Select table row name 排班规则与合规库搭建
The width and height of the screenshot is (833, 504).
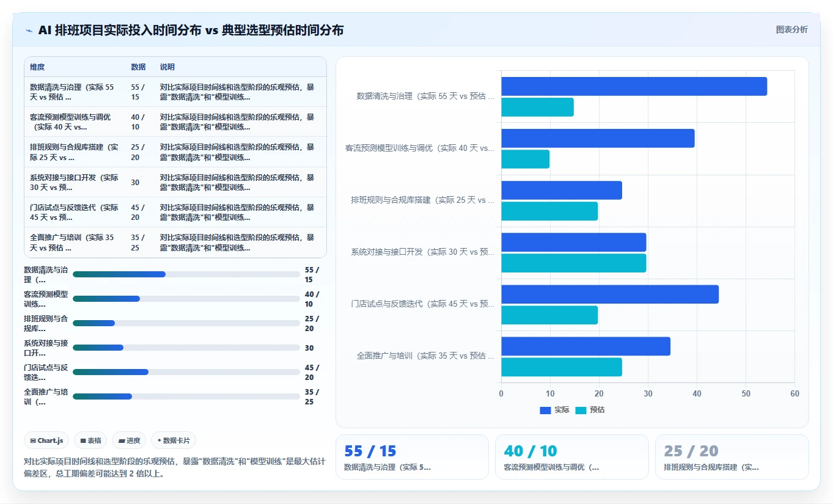(75, 152)
